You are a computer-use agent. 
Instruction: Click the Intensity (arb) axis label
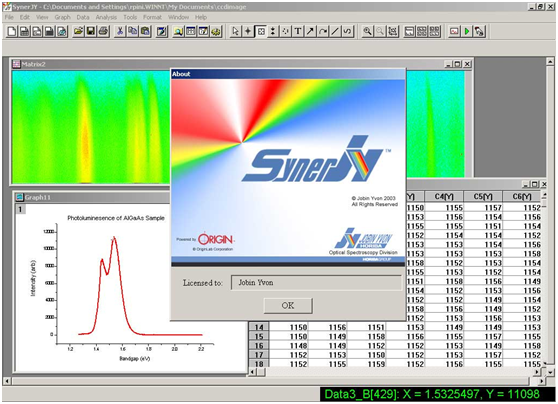point(33,278)
